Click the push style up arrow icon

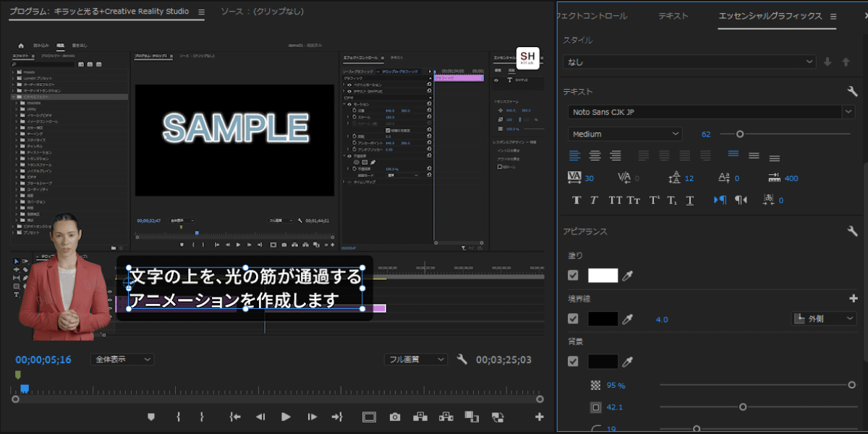click(846, 62)
